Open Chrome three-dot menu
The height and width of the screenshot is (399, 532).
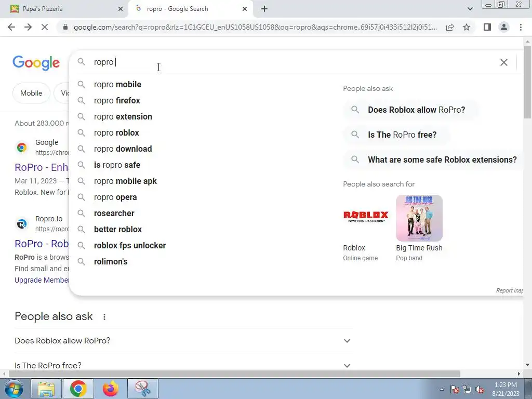(x=521, y=27)
